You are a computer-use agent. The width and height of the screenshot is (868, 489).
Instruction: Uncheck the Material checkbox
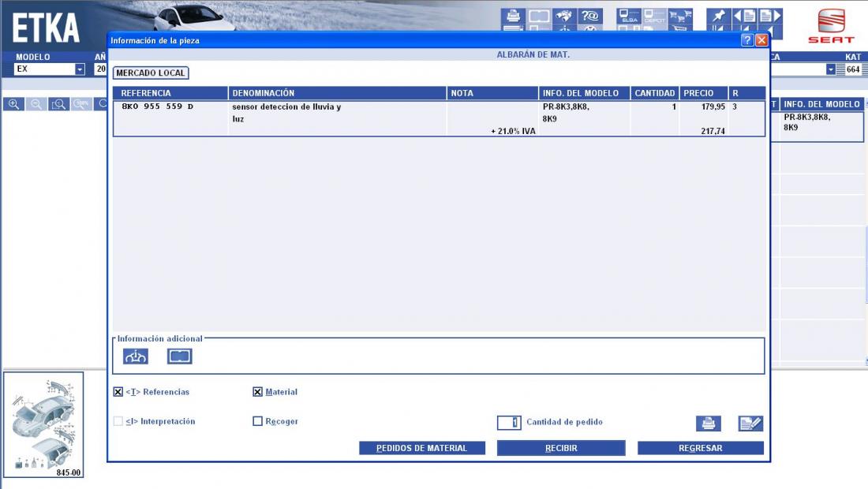[257, 392]
